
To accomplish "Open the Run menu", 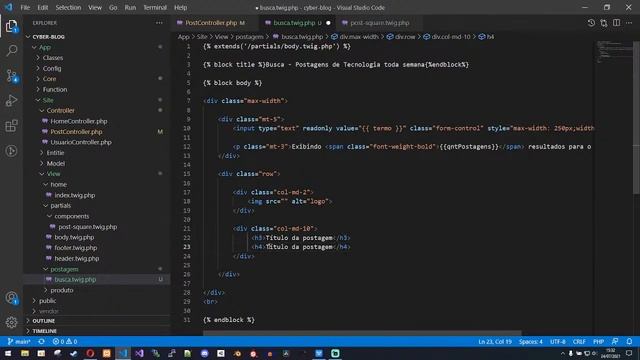I will pos(130,7).
